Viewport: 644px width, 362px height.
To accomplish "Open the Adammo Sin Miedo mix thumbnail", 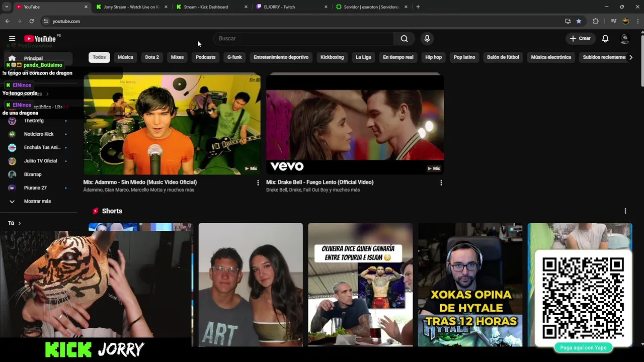I will pos(172,124).
